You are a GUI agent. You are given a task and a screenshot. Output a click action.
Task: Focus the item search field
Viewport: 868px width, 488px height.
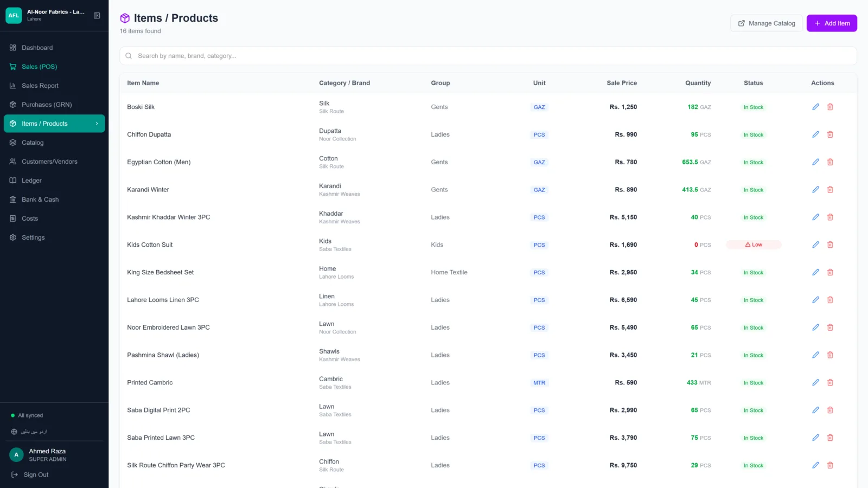coord(488,56)
